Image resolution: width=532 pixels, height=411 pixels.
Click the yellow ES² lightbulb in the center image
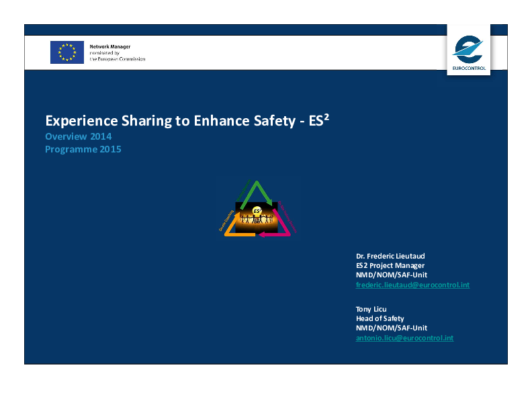pyautogui.click(x=257, y=211)
